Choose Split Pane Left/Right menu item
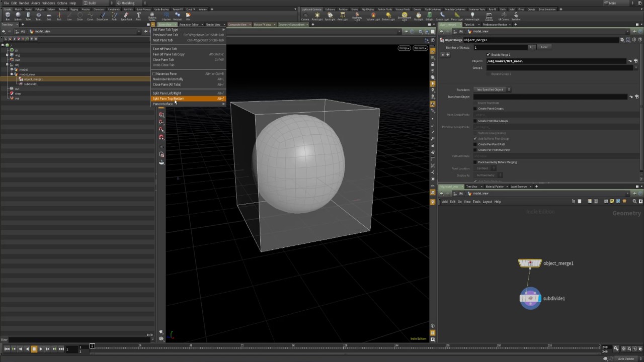 (x=189, y=93)
